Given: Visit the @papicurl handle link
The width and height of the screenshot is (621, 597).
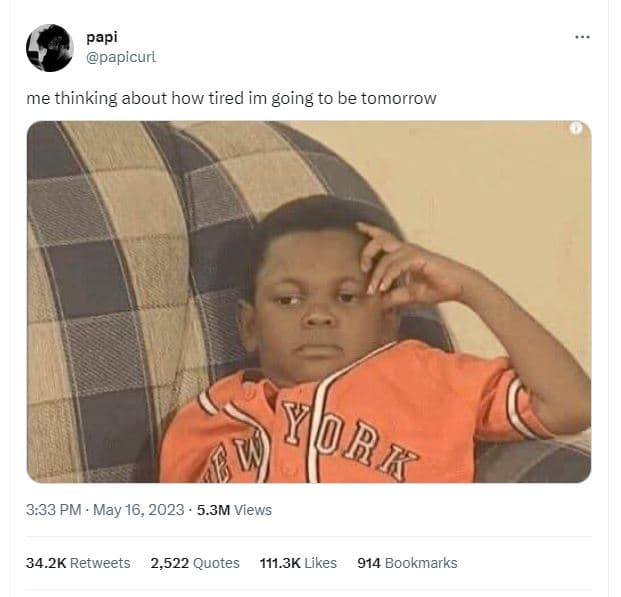Looking at the screenshot, I should [121, 57].
